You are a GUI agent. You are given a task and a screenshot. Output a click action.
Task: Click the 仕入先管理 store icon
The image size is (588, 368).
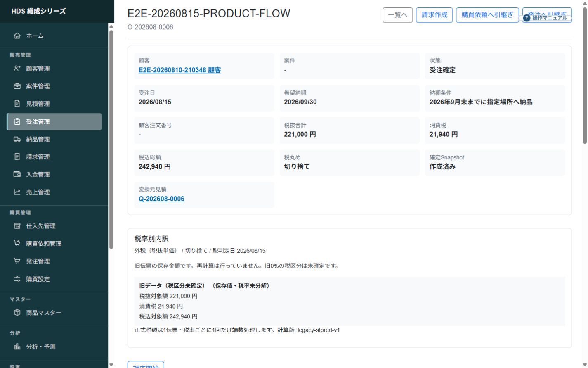click(x=17, y=226)
